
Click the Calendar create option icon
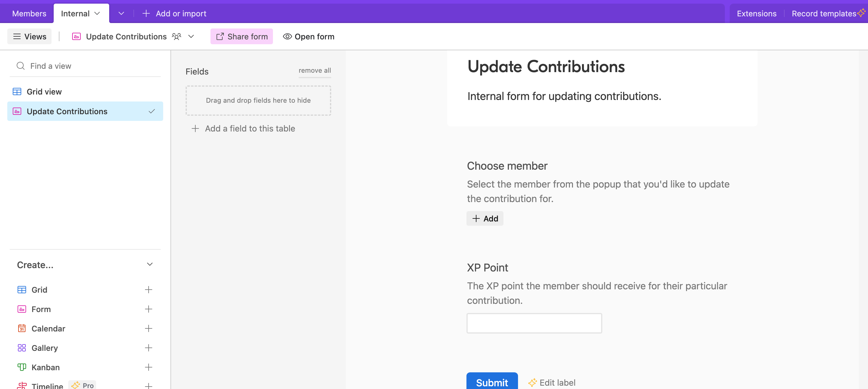[x=22, y=328]
